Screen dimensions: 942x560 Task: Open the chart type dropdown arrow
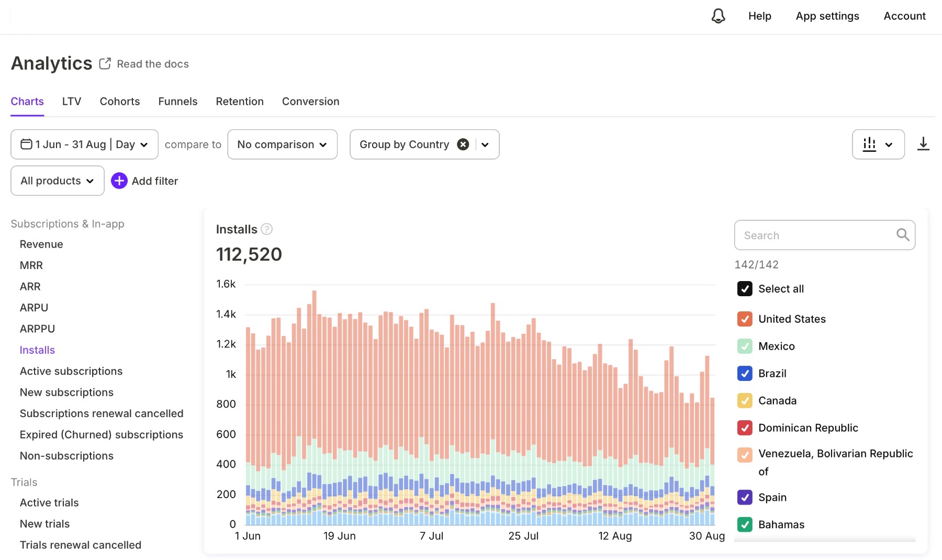pyautogui.click(x=889, y=145)
